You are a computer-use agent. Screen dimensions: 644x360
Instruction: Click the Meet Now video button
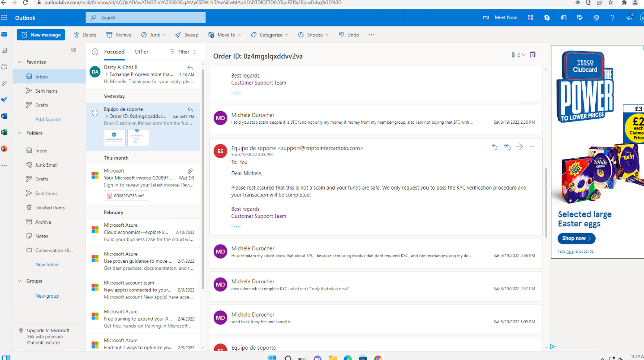coord(500,17)
